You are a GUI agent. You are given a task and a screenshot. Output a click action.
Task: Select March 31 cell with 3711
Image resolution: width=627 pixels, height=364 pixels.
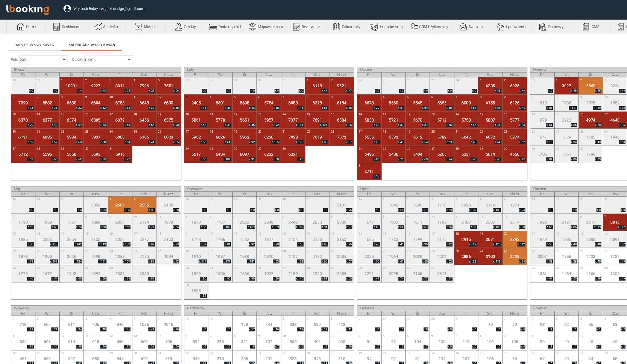pos(369,171)
